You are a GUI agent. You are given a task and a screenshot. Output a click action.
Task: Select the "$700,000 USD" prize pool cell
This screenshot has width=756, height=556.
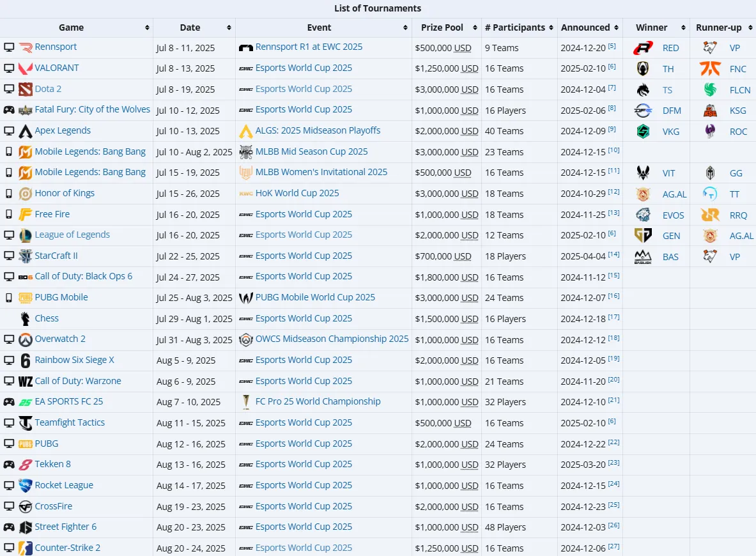pos(447,256)
